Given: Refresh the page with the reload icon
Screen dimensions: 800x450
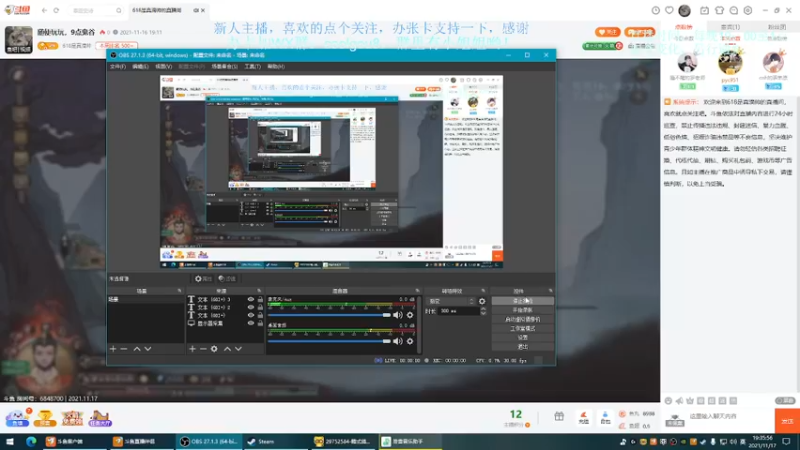Looking at the screenshot, I should (x=56, y=10).
